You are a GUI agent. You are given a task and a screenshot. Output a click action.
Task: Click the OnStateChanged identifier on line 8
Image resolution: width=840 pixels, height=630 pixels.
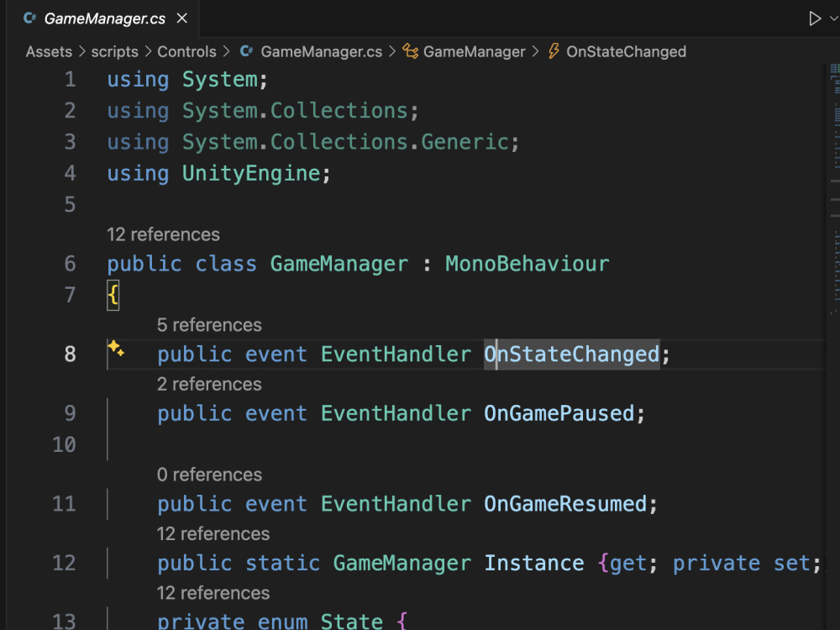point(571,354)
